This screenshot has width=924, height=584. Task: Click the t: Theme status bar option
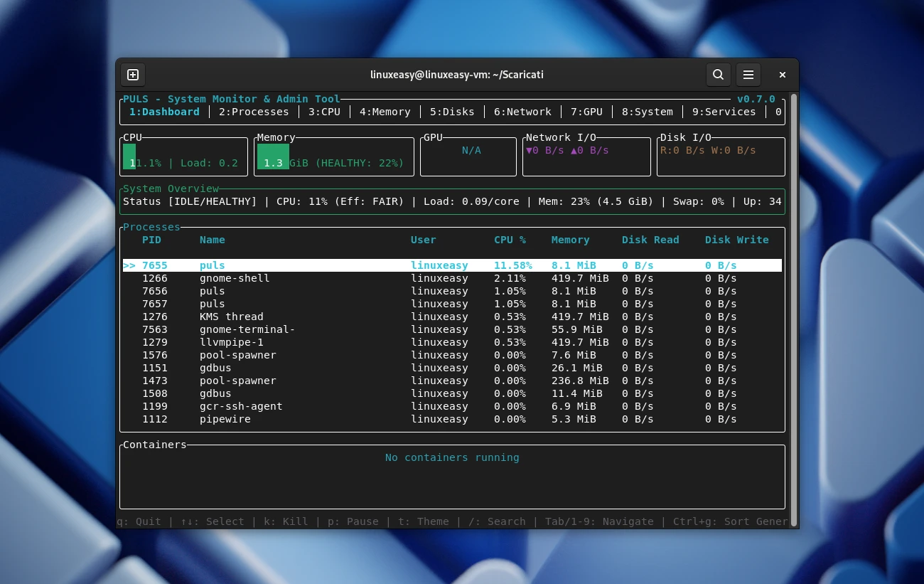pos(422,521)
